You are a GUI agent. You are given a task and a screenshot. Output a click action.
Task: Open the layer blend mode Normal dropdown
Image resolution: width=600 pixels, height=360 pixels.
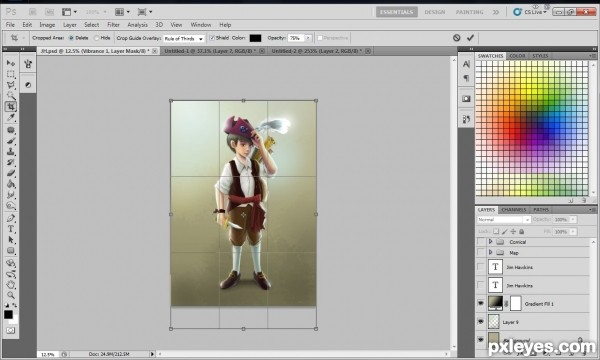pos(504,220)
